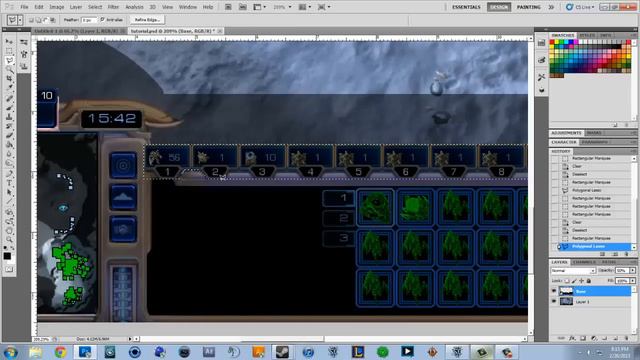
Task: Hide Layer 1 via its eye icon
Action: (x=554, y=302)
